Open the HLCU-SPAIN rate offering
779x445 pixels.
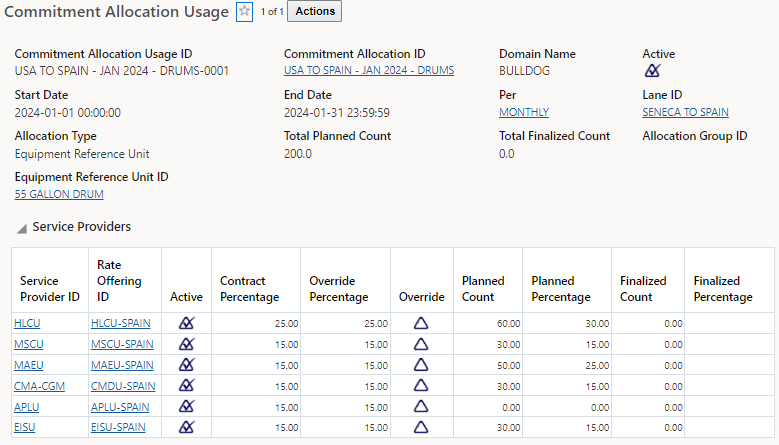(121, 323)
